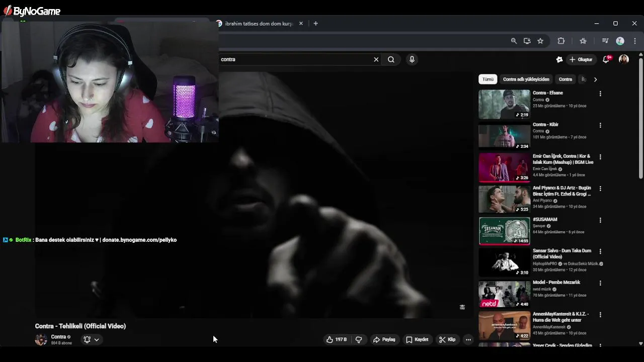
Task: Open more actions beside the Klip button
Action: point(468,339)
